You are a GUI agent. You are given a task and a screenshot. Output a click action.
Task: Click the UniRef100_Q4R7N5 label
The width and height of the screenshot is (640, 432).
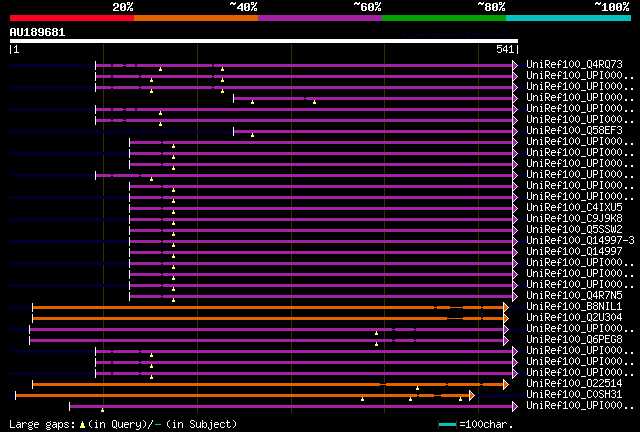click(574, 296)
